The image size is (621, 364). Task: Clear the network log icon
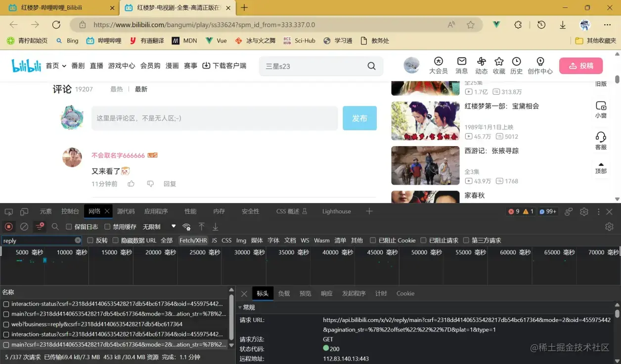pyautogui.click(x=24, y=227)
